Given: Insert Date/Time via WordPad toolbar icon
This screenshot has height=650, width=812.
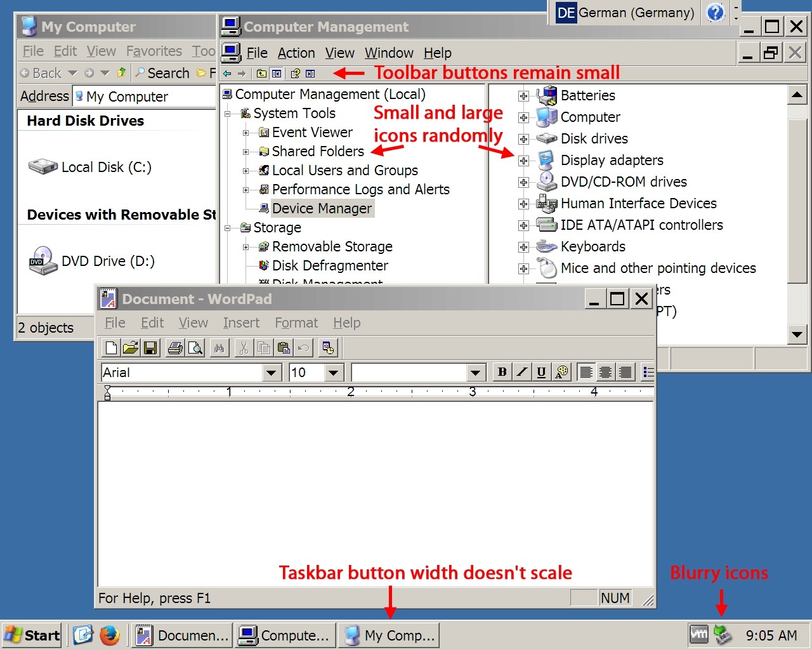Looking at the screenshot, I should click(x=328, y=348).
